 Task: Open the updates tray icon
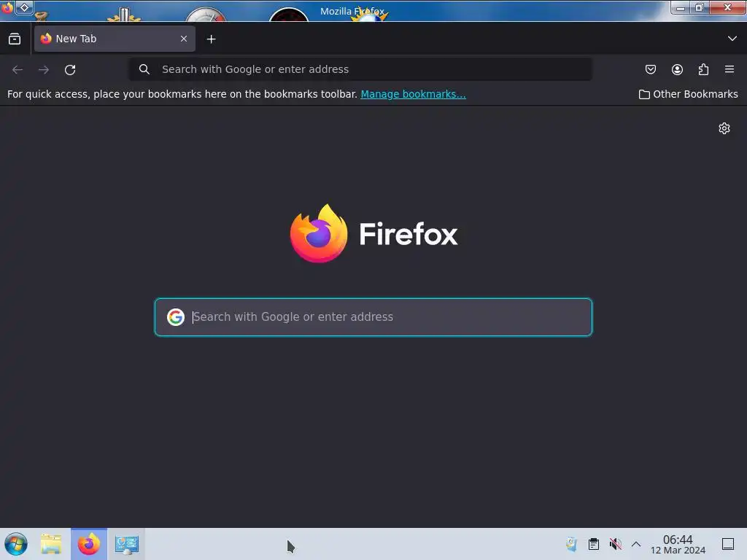pyautogui.click(x=571, y=544)
